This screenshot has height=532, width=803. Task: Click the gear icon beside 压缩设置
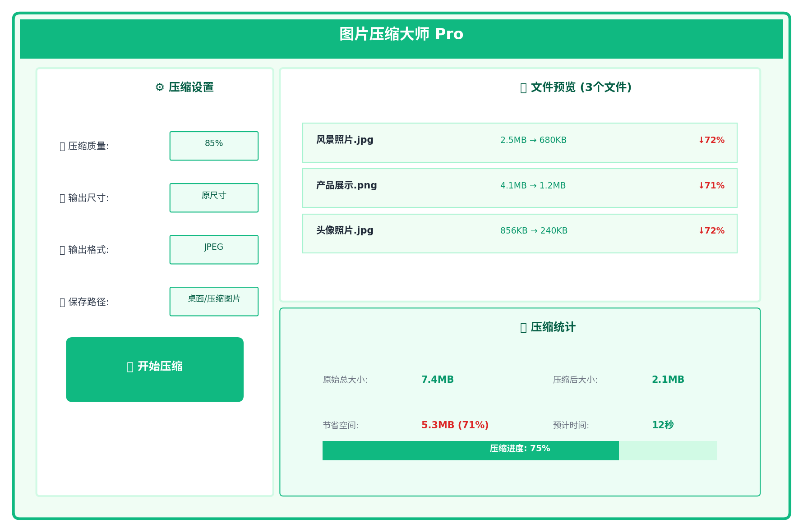coord(159,87)
